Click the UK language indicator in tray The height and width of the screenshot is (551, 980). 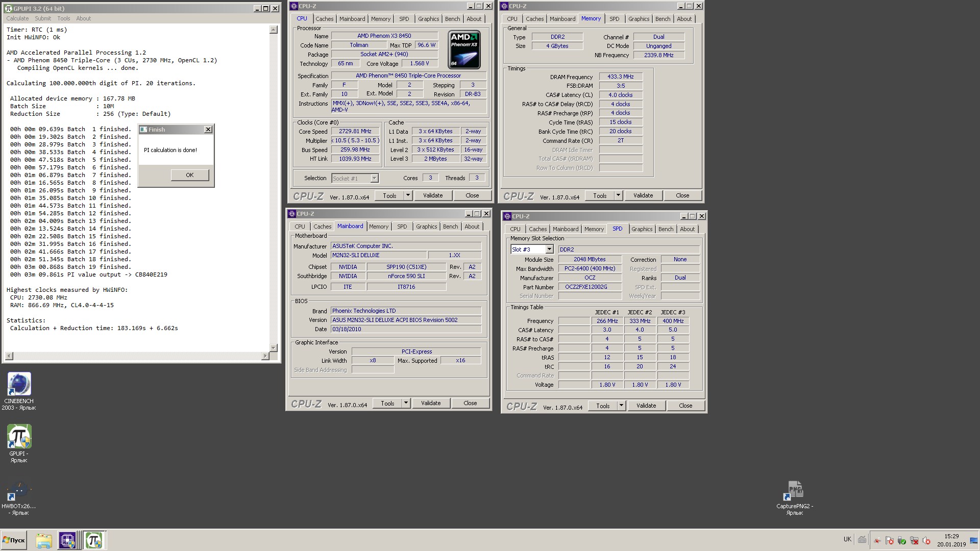847,539
